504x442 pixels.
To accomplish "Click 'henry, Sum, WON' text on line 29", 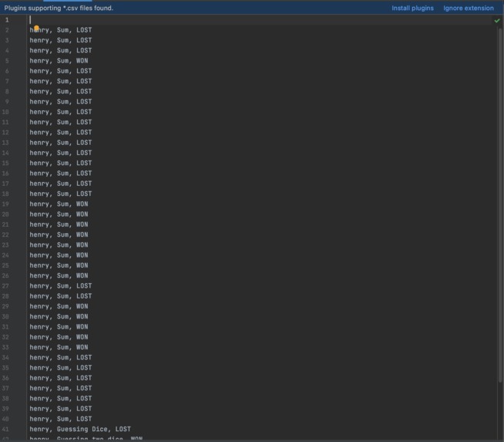I will [x=59, y=306].
